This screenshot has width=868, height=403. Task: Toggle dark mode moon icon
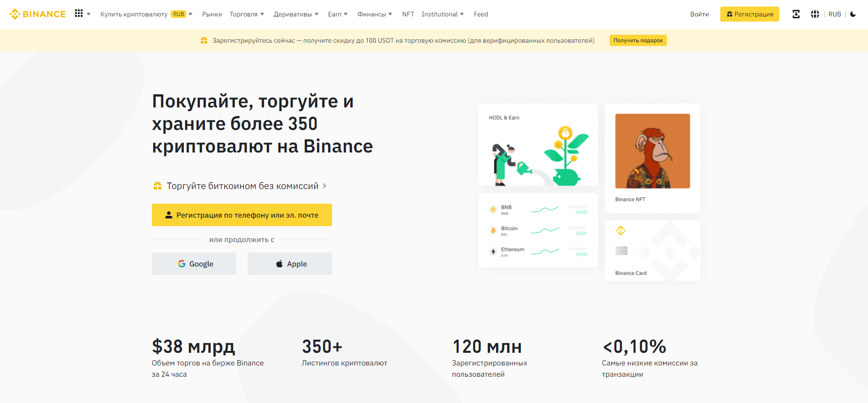[x=853, y=14]
